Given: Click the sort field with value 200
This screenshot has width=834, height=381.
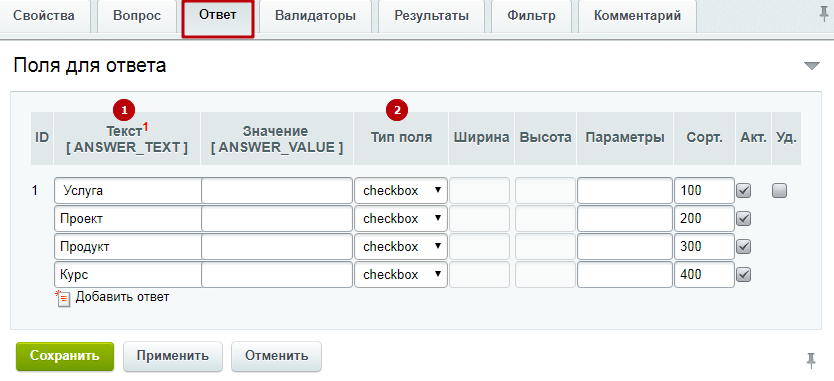Looking at the screenshot, I should tap(704, 219).
